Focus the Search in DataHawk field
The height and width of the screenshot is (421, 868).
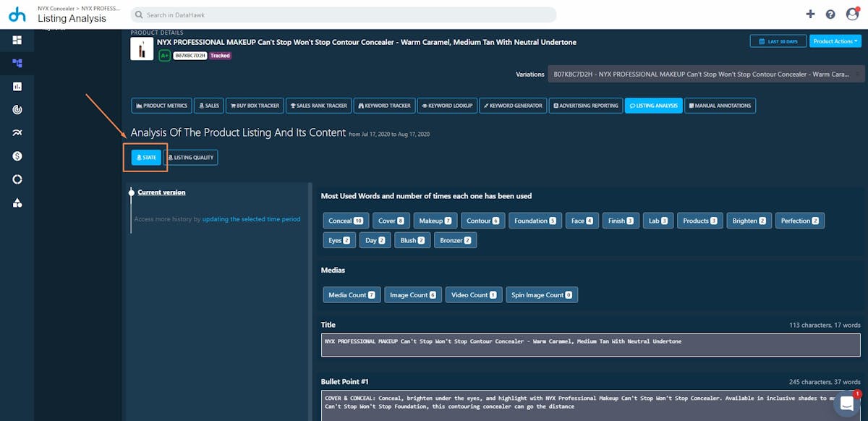344,14
